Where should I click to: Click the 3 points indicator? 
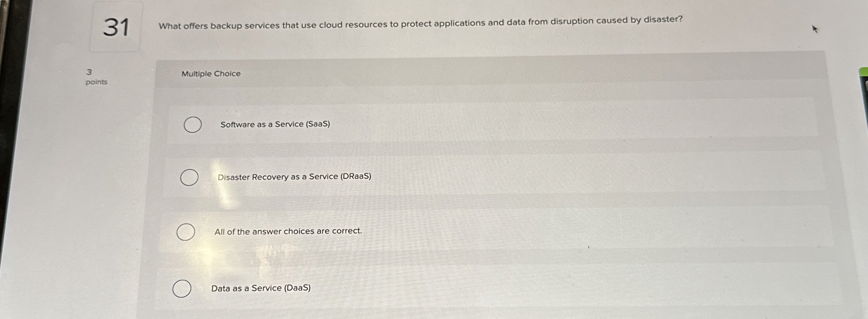96,77
